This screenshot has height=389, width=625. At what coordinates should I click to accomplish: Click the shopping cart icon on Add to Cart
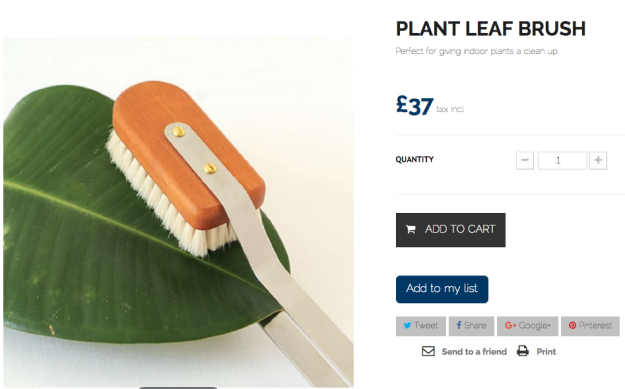click(x=411, y=229)
